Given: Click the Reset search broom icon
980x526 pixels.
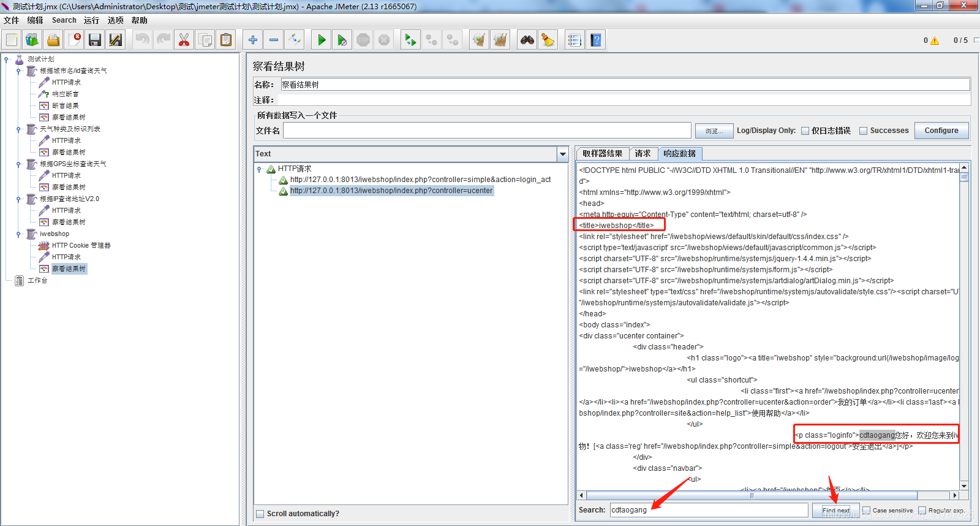Looking at the screenshot, I should click(x=548, y=40).
